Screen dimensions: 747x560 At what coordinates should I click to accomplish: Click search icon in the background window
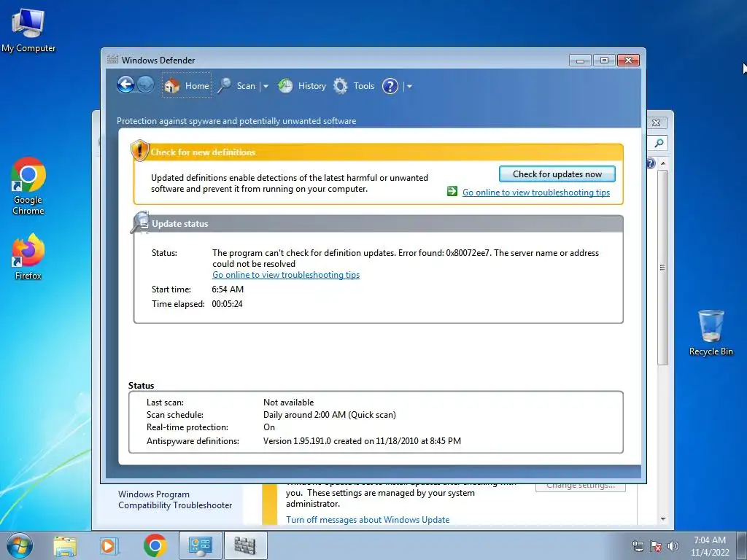[659, 143]
